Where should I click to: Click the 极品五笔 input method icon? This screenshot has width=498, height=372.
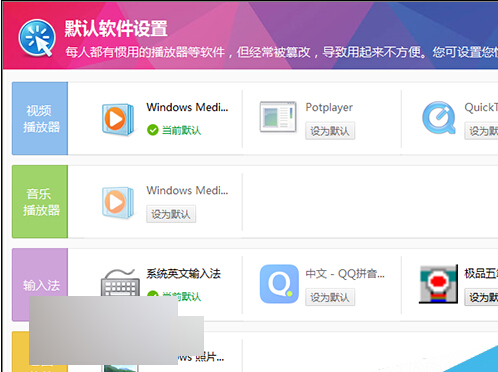click(x=438, y=284)
